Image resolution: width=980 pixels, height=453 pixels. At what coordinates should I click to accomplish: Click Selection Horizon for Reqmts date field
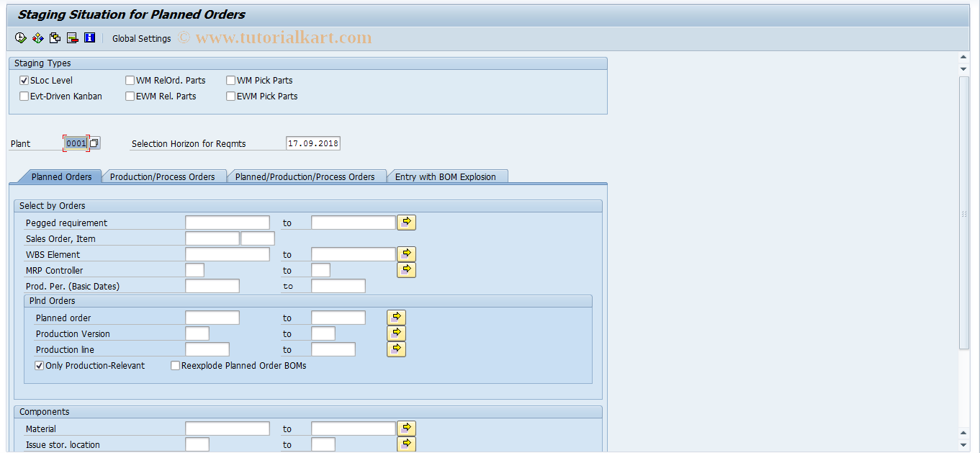313,143
